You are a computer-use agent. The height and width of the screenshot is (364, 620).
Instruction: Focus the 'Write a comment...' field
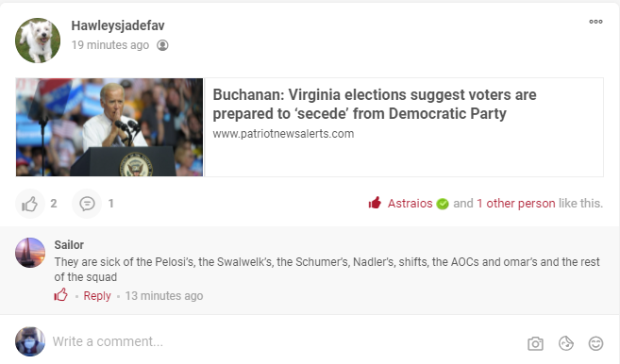point(285,341)
